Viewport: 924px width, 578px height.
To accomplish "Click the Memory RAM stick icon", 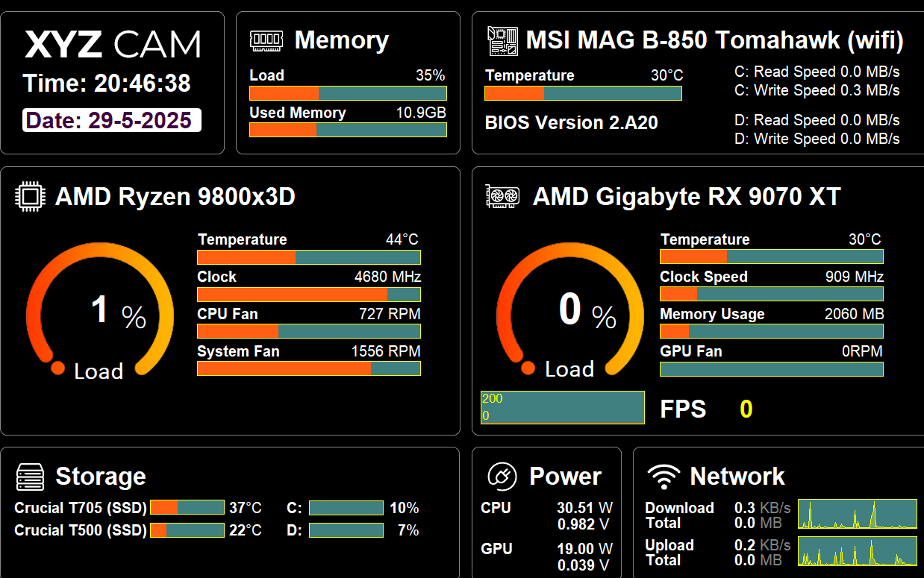I will 266,40.
